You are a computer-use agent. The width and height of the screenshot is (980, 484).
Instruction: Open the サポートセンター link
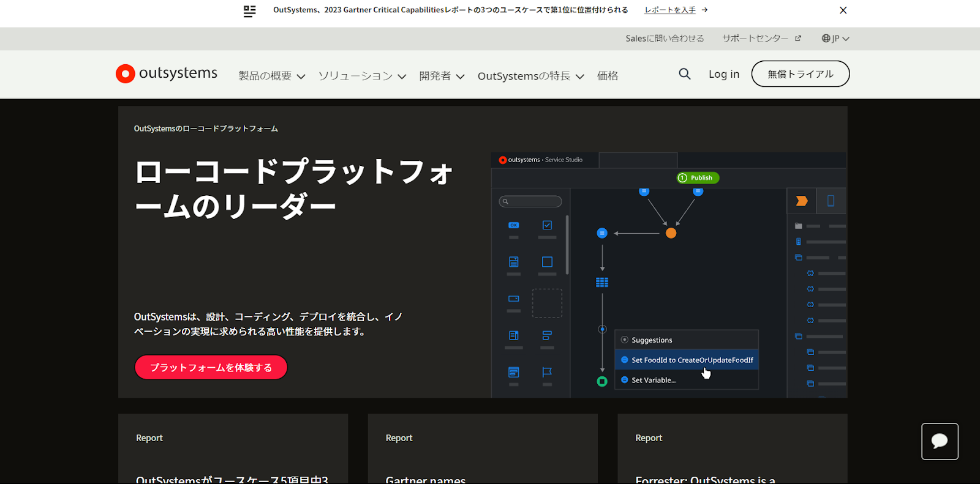pos(755,39)
